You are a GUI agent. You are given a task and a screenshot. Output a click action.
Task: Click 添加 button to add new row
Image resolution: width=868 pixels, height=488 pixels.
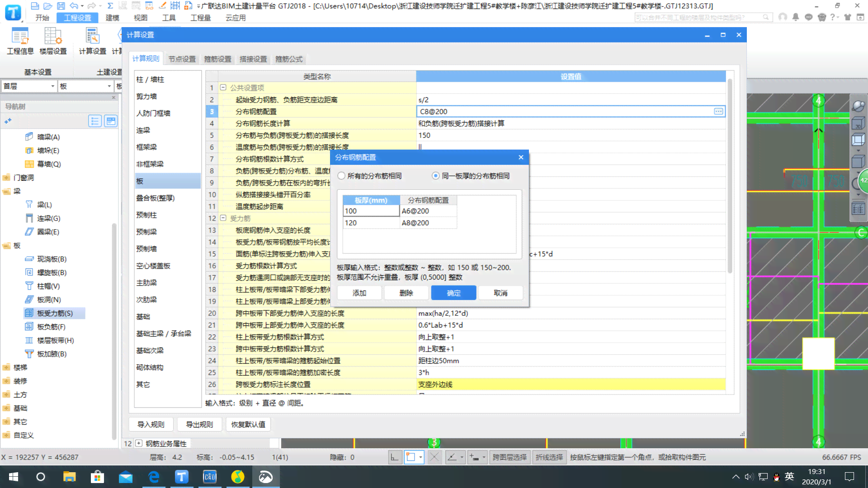(359, 292)
